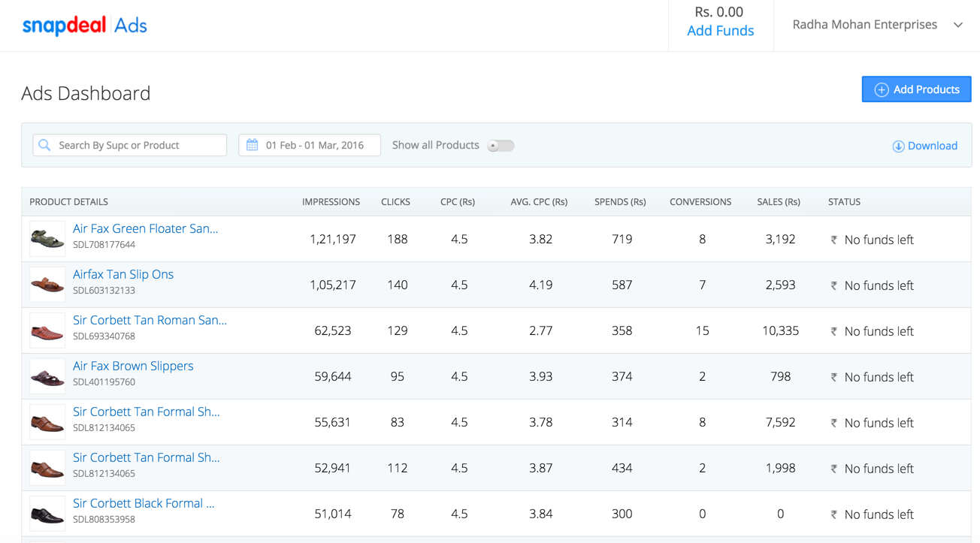Click the SDL693340768 product code
The width and height of the screenshot is (980, 543).
104,336
